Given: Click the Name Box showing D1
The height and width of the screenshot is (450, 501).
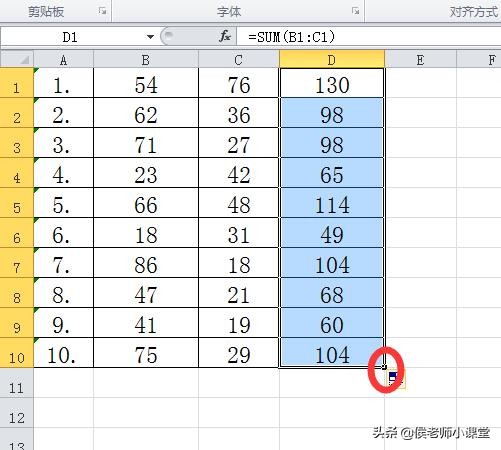Looking at the screenshot, I should 70,37.
